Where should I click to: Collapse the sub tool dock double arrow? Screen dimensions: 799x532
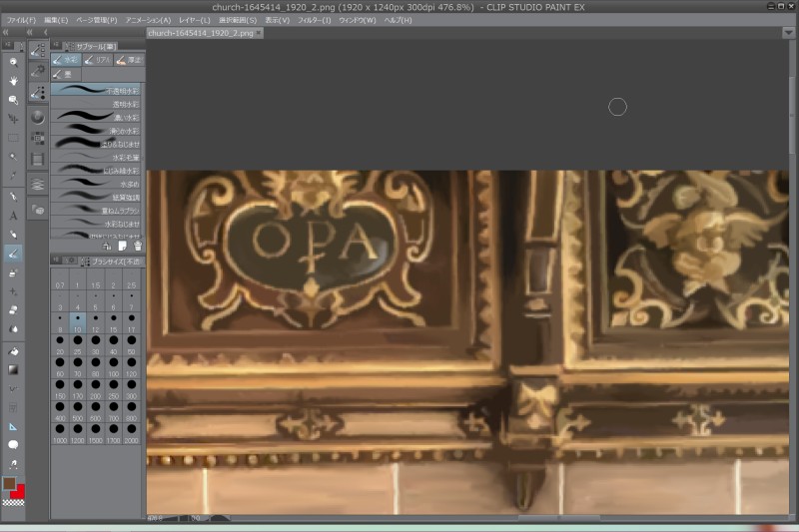click(x=30, y=33)
